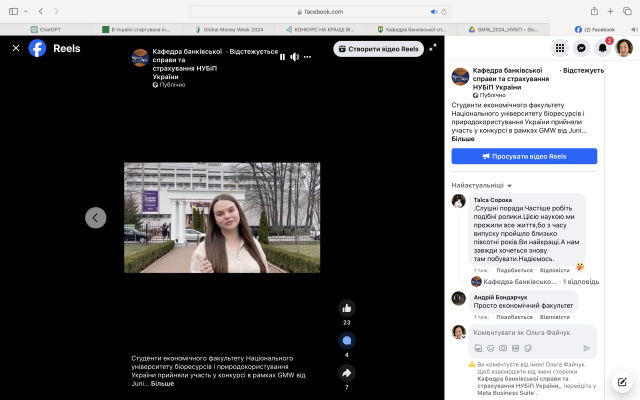Open Safari sidebar options dropdown arrow

click(26, 11)
